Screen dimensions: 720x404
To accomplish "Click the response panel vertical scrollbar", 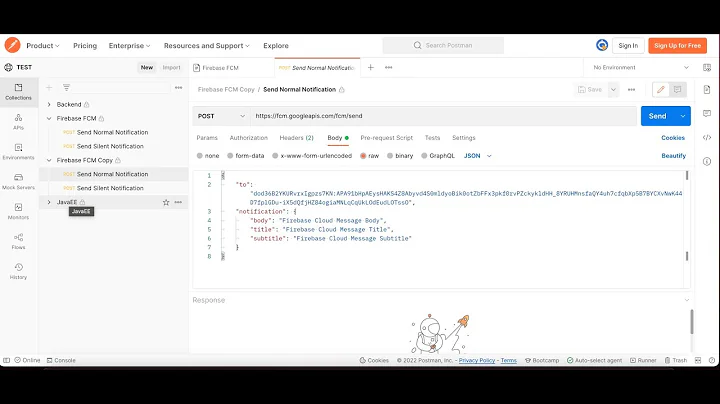I will [692, 322].
